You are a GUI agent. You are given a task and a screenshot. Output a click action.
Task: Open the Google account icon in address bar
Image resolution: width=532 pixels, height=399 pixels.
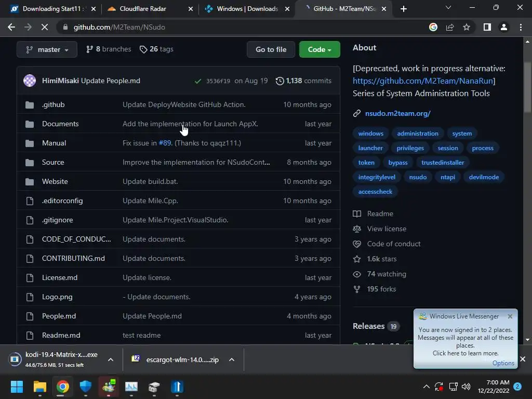(x=433, y=27)
